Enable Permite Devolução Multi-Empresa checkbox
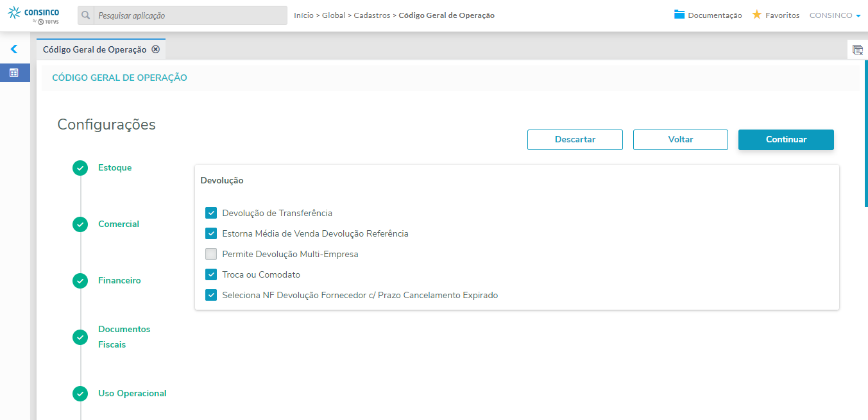 pyautogui.click(x=211, y=254)
